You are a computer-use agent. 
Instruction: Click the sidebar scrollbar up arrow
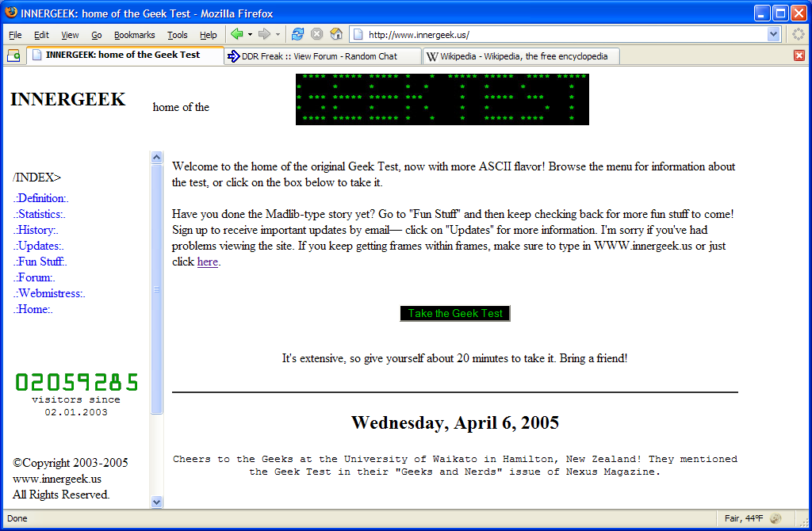point(156,158)
